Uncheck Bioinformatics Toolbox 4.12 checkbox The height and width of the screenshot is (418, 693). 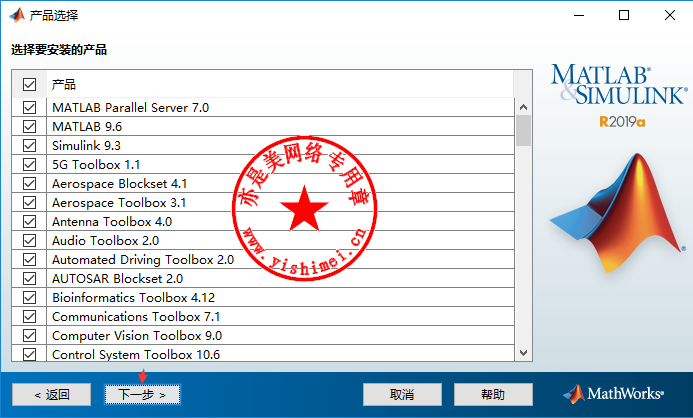point(29,297)
